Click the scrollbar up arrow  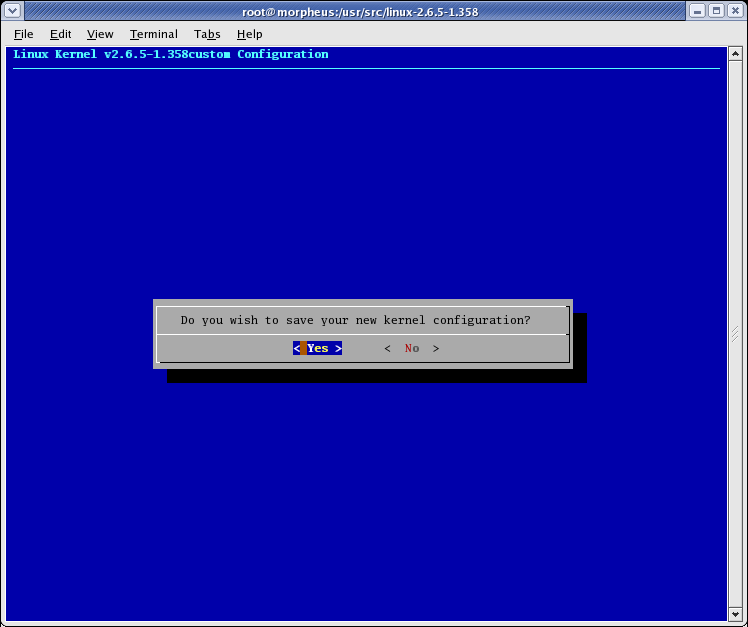735,53
